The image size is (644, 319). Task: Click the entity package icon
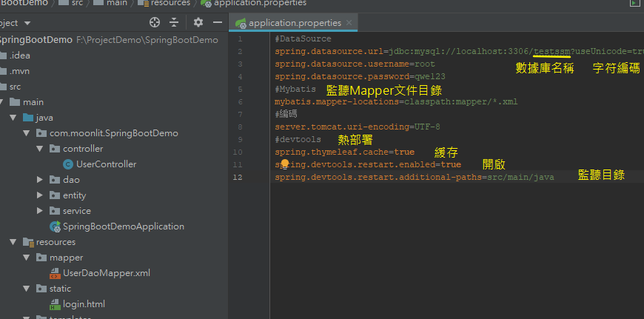(55, 195)
